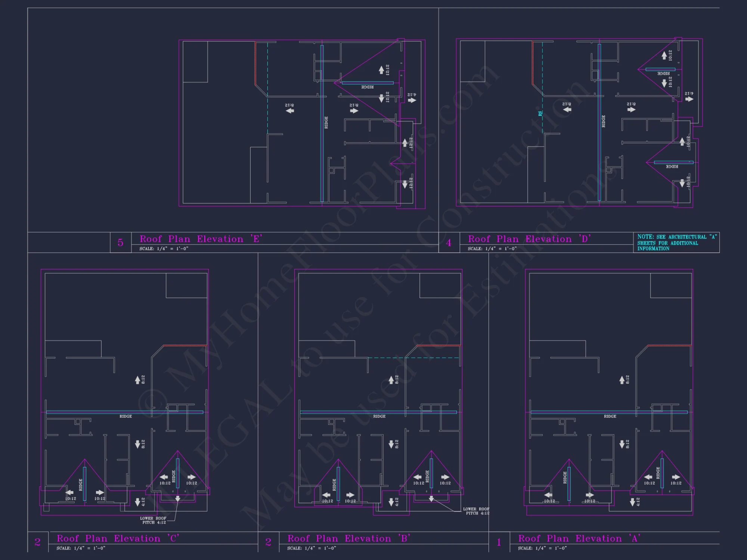Toggle the dashed cyan line in Elevation 'E'
747x560 pixels.
pyautogui.click(x=267, y=93)
